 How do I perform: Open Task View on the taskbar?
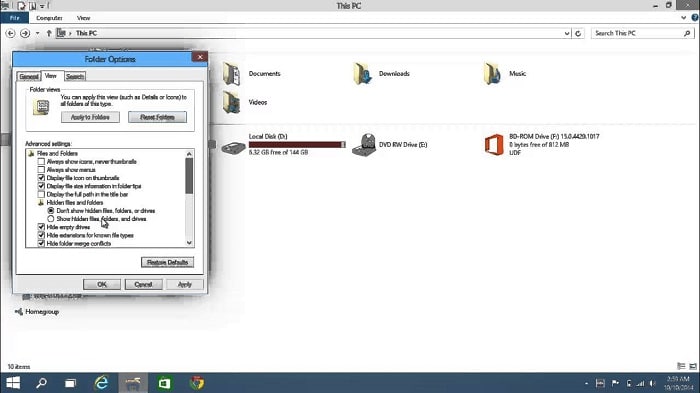pos(71,383)
